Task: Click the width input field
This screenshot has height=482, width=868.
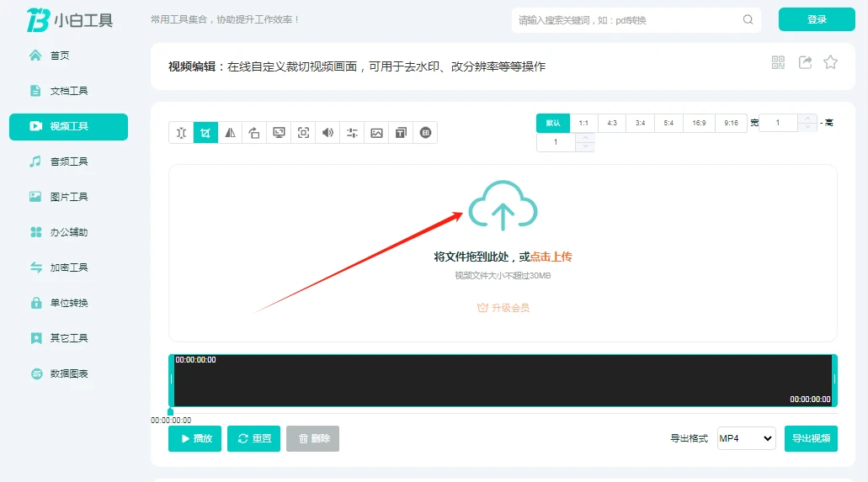Action: click(x=778, y=123)
